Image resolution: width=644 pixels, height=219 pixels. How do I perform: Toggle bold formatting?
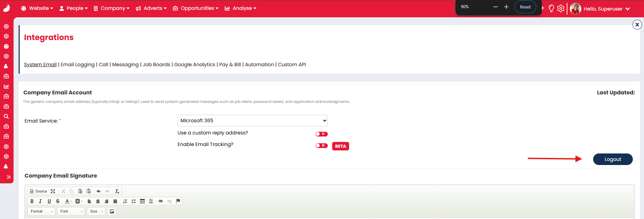pos(32,201)
